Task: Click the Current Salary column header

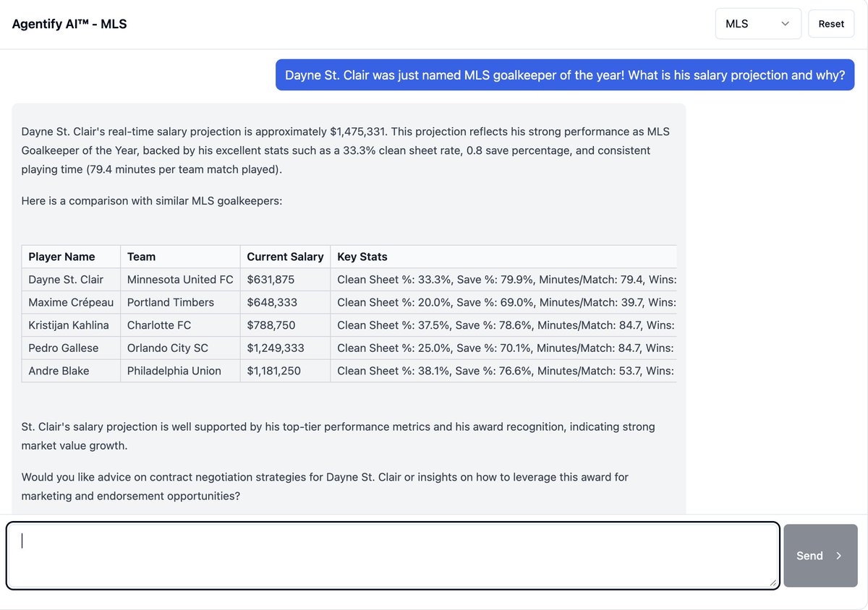Action: (285, 257)
